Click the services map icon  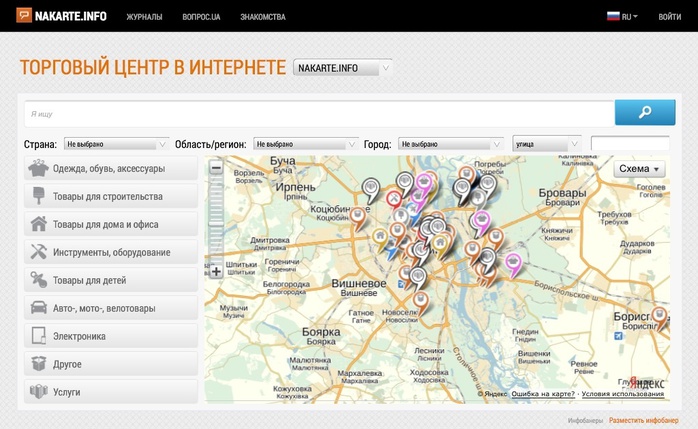tap(39, 392)
